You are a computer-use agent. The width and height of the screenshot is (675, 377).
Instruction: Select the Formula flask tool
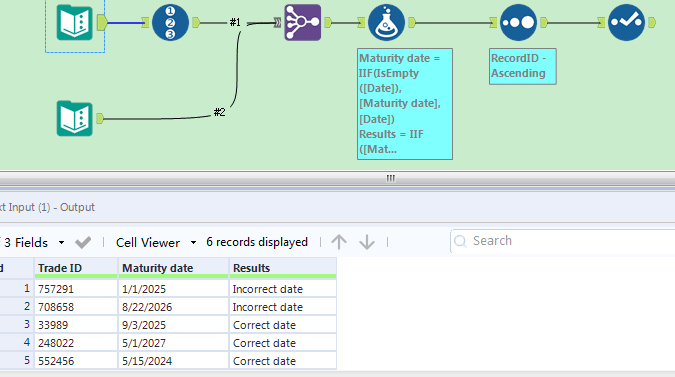click(x=386, y=22)
